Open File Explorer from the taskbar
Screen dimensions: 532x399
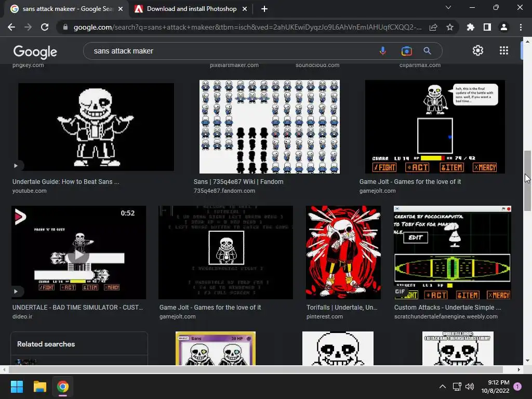(x=39, y=387)
